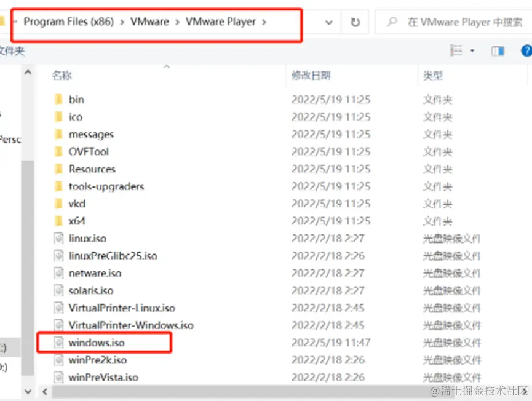This screenshot has width=532, height=401.
Task: Expand chevron after VMware breadcrumb
Action: coord(178,22)
